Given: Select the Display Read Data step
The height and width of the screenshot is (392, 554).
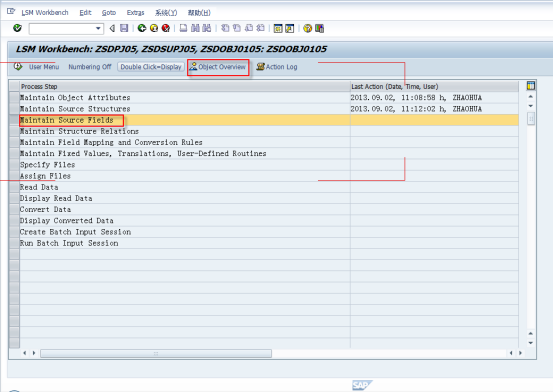Looking at the screenshot, I should click(184, 198).
